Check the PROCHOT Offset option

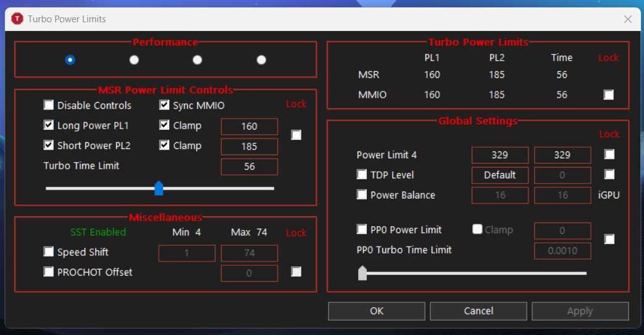(x=49, y=272)
